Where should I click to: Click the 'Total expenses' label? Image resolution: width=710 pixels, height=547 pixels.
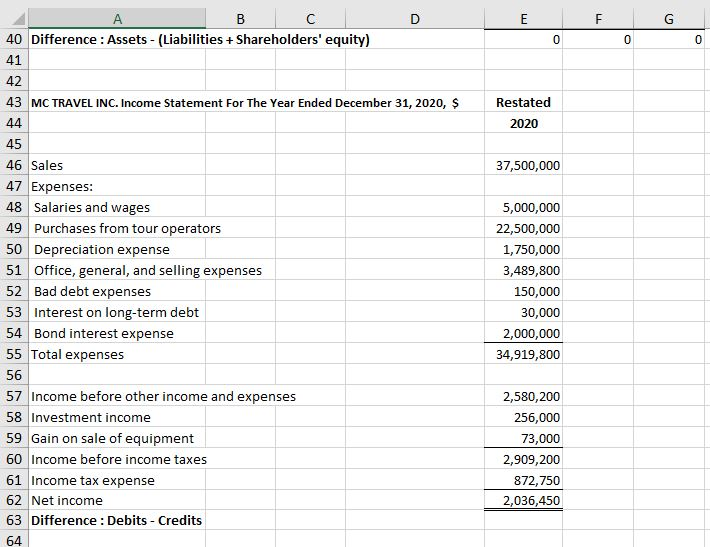click(x=77, y=354)
